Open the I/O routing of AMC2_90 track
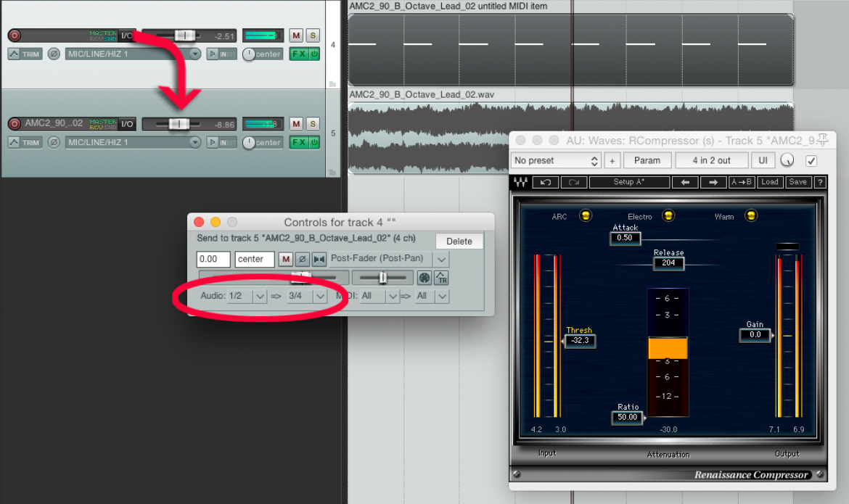Viewport: 849px width, 504px height. point(127,123)
